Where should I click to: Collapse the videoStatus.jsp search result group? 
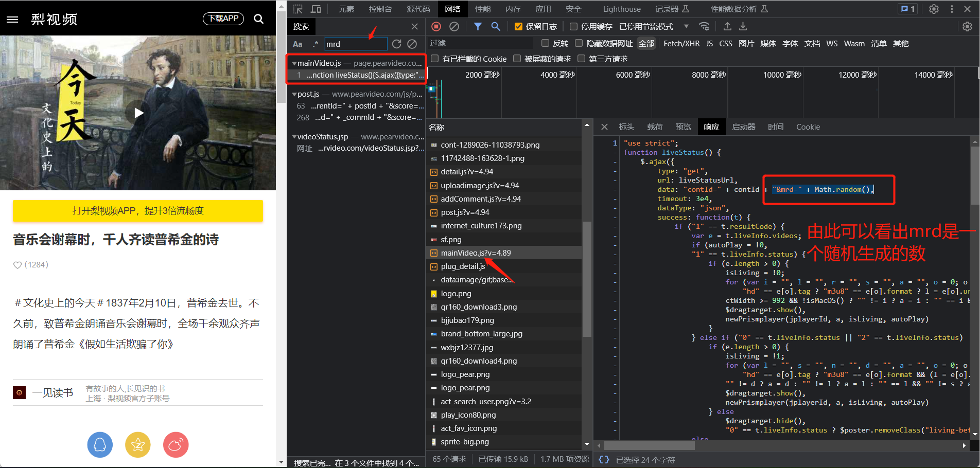pos(294,137)
